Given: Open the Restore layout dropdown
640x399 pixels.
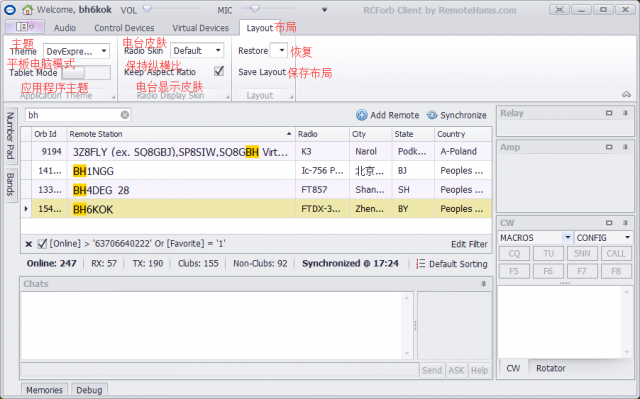Looking at the screenshot, I should point(282,51).
